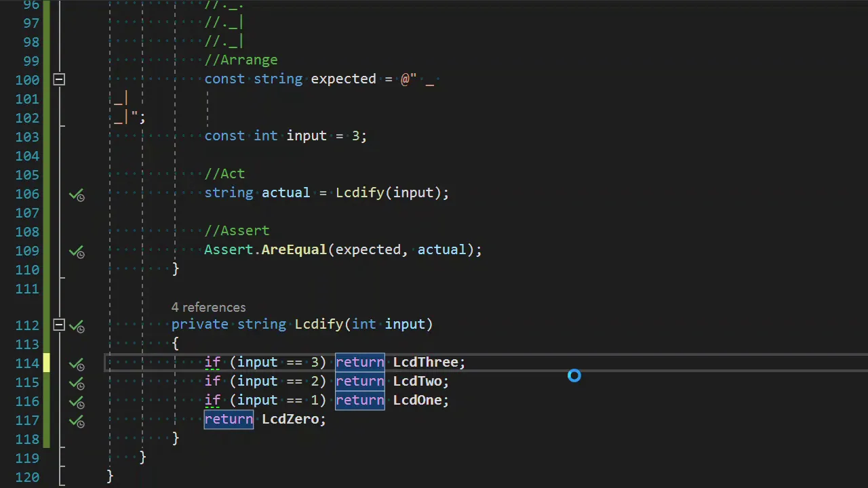This screenshot has height=488, width=868.
Task: Open the 4 references CodeLens link
Action: coord(208,307)
